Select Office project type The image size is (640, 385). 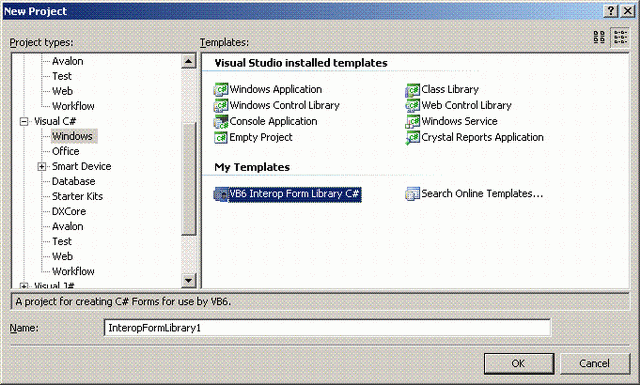(66, 151)
